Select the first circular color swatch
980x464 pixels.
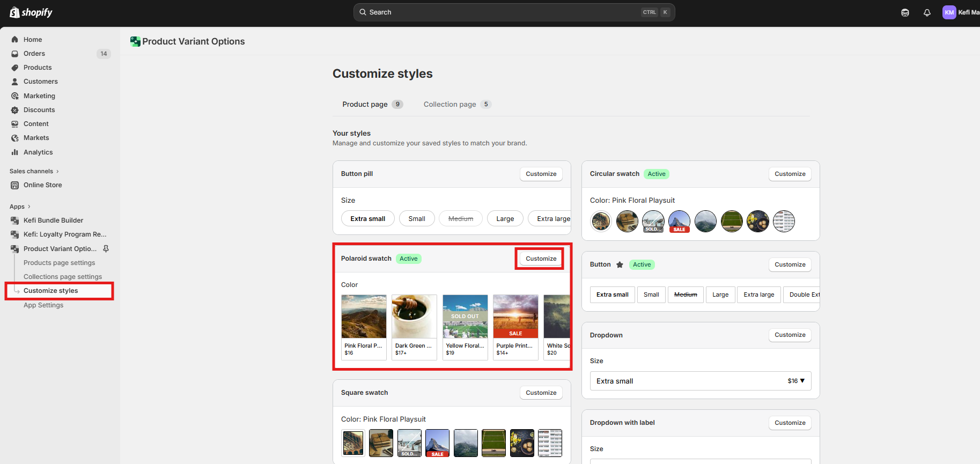tap(601, 221)
